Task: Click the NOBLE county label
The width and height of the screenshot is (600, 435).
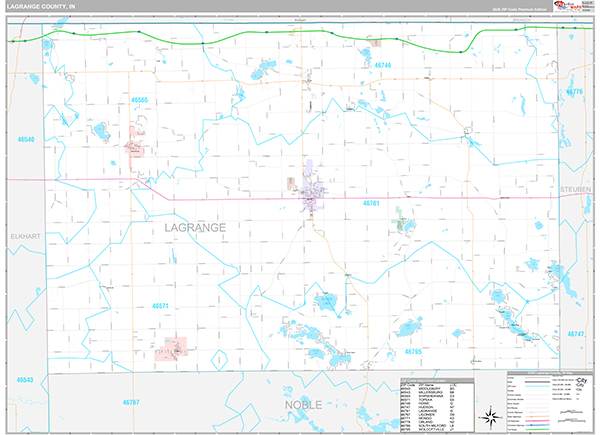Action: 303,405
